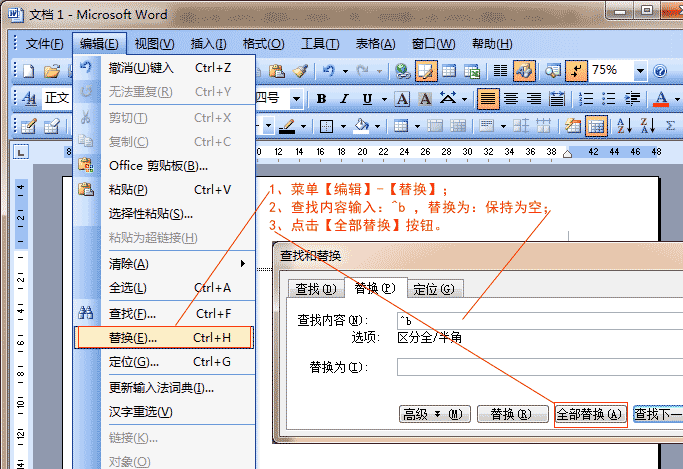The height and width of the screenshot is (469, 683).
Task: Click the Insert Table grid icon
Action: 449,71
